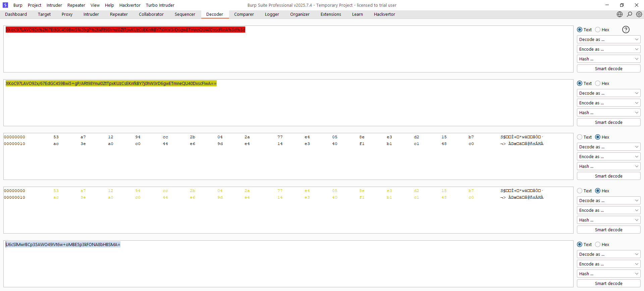Open the Hackvertor menu in menu bar

130,5
